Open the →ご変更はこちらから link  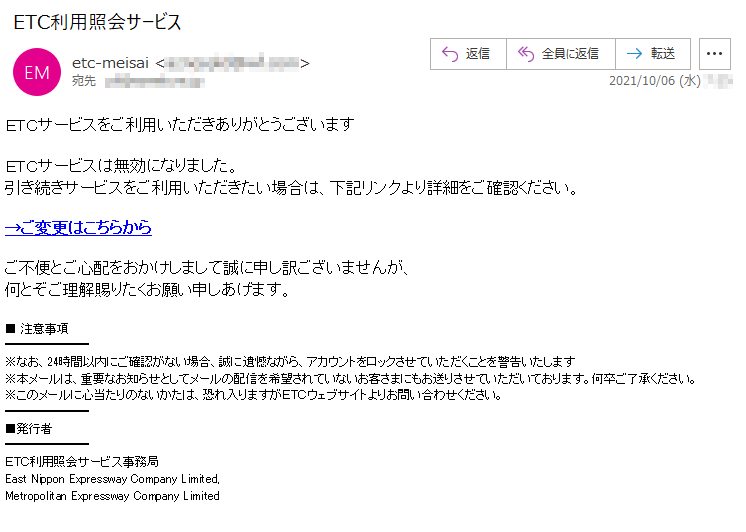pos(79,227)
